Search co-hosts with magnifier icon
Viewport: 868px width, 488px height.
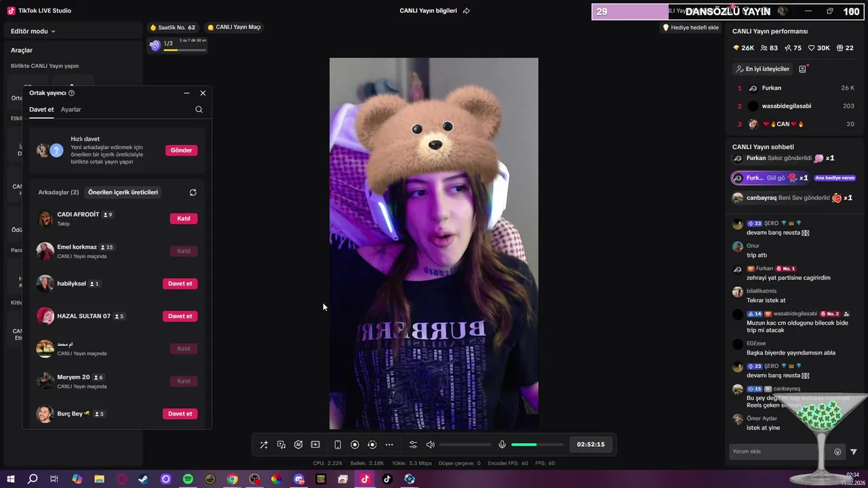coord(199,110)
